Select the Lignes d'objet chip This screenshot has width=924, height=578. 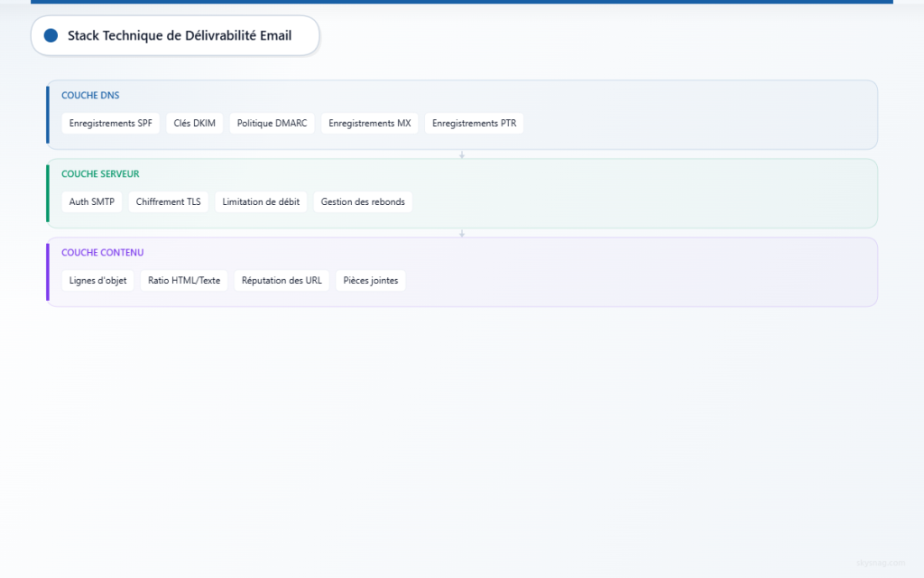97,280
